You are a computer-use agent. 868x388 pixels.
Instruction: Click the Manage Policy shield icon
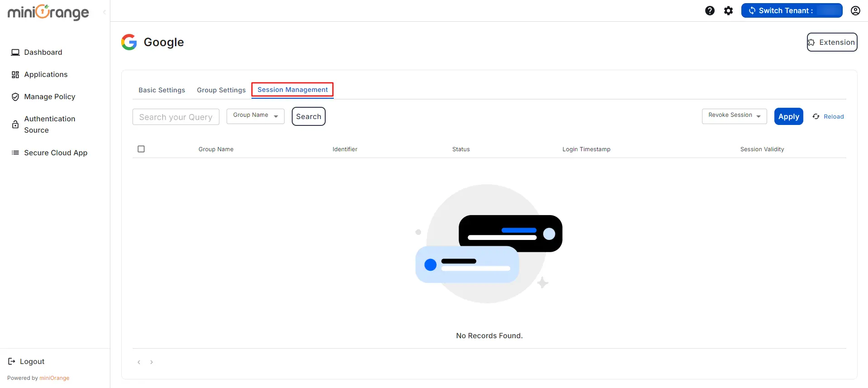15,97
